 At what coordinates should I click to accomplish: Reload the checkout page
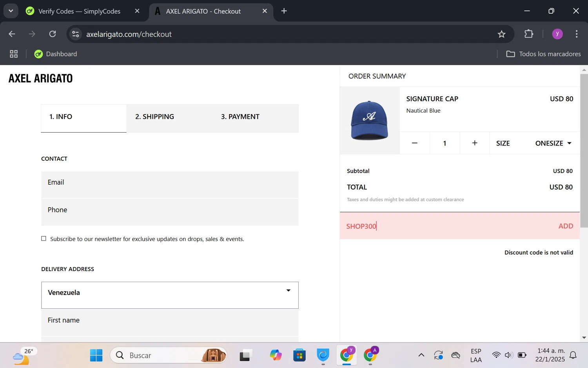[53, 34]
